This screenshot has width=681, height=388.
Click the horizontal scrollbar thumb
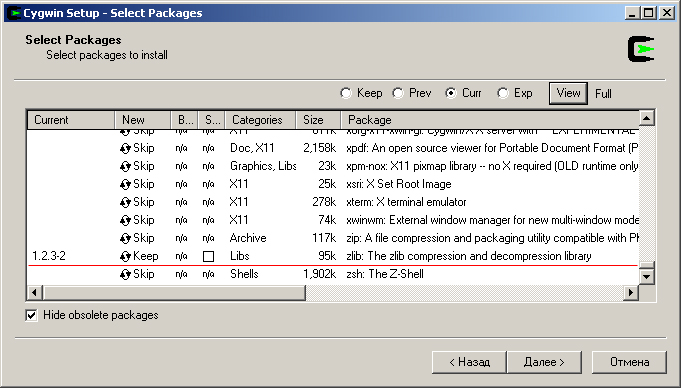(x=174, y=293)
